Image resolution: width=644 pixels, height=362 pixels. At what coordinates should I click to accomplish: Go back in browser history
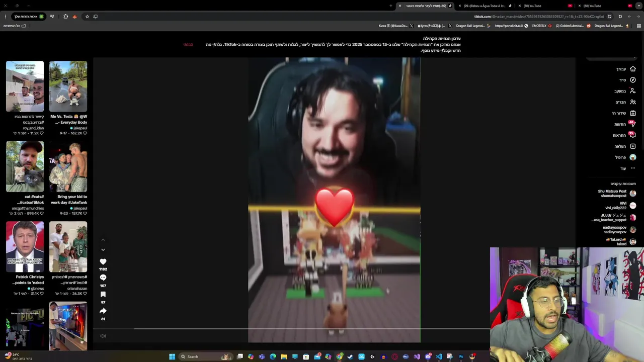click(638, 16)
